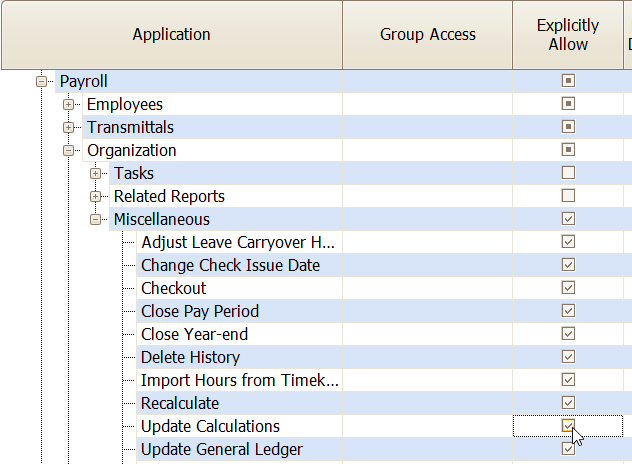Uncheck Allow for Checkout
The height and width of the screenshot is (464, 632).
click(568, 287)
